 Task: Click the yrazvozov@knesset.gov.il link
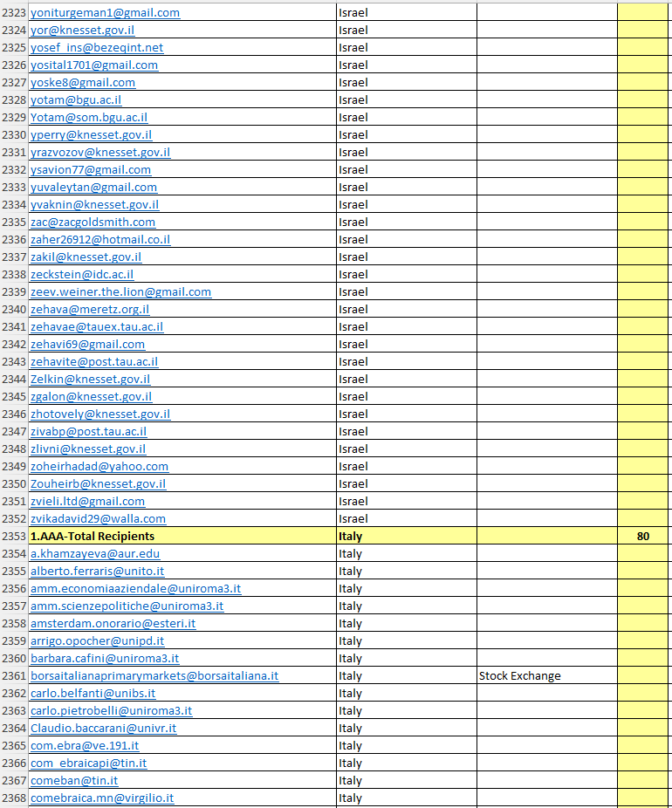100,153
